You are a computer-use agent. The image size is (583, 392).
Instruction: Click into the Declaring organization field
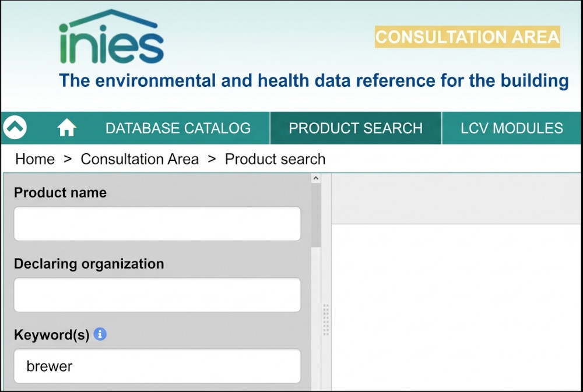tap(157, 295)
